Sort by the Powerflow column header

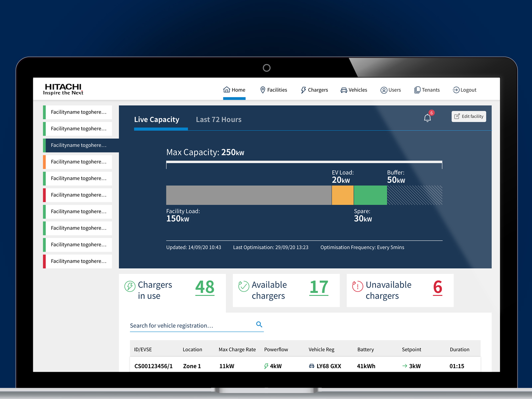276,349
